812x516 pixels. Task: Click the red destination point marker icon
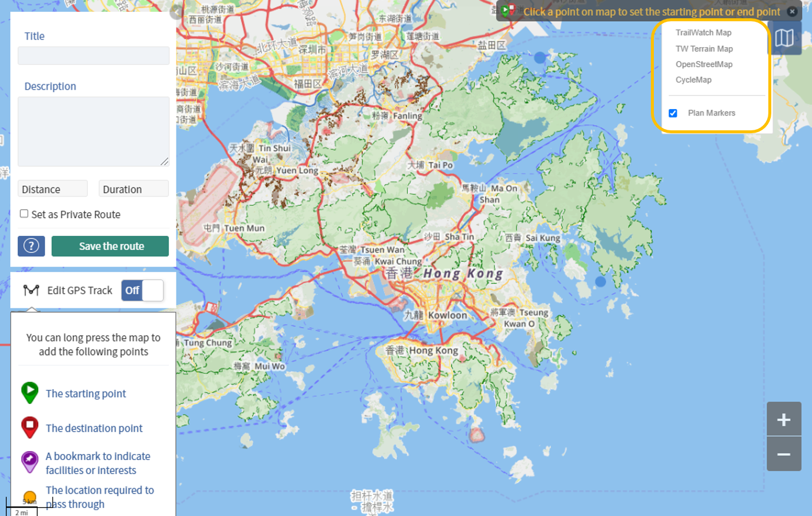[x=30, y=427]
